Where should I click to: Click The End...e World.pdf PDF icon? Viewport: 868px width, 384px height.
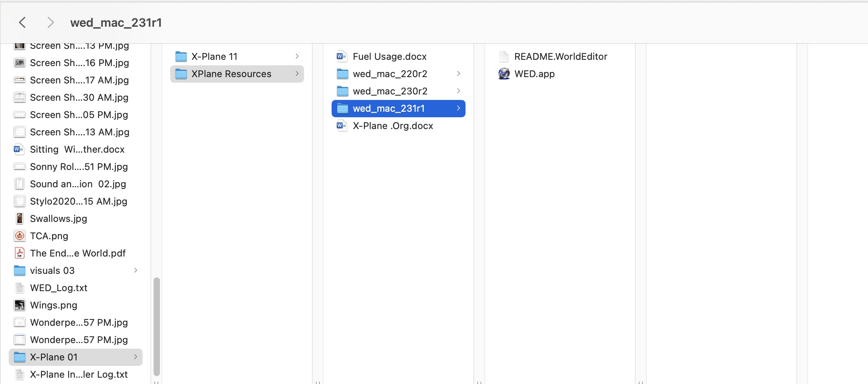coord(20,253)
